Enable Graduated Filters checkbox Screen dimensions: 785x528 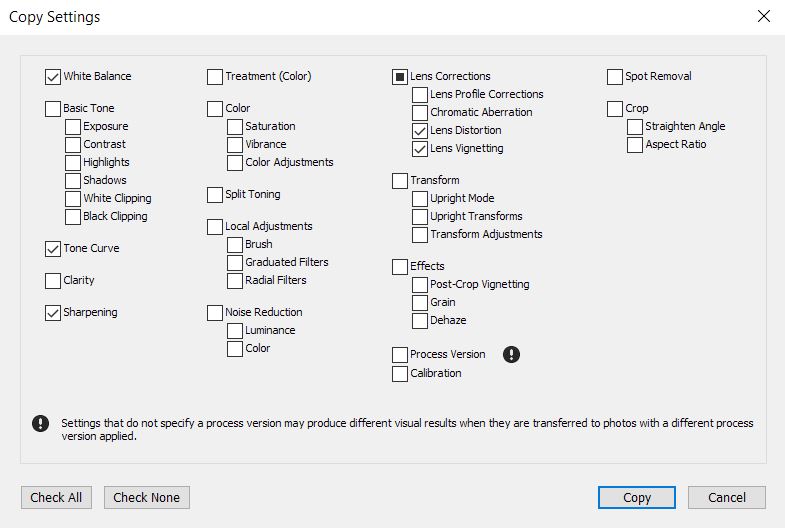pyautogui.click(x=235, y=263)
